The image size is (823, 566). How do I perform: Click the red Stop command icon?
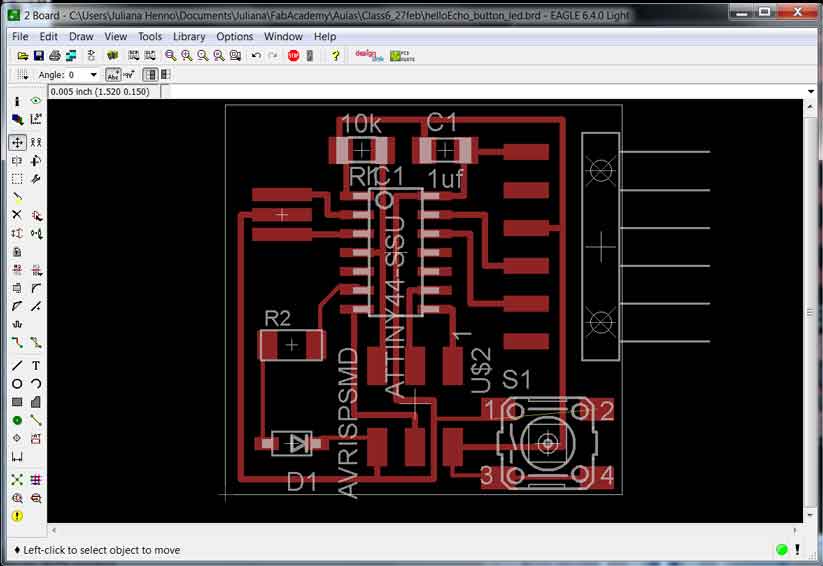click(293, 56)
